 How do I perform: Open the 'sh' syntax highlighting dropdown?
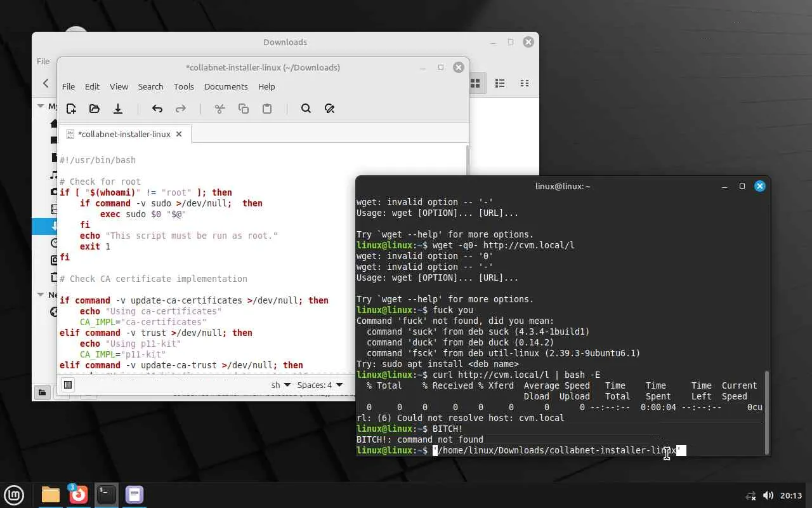pos(281,385)
